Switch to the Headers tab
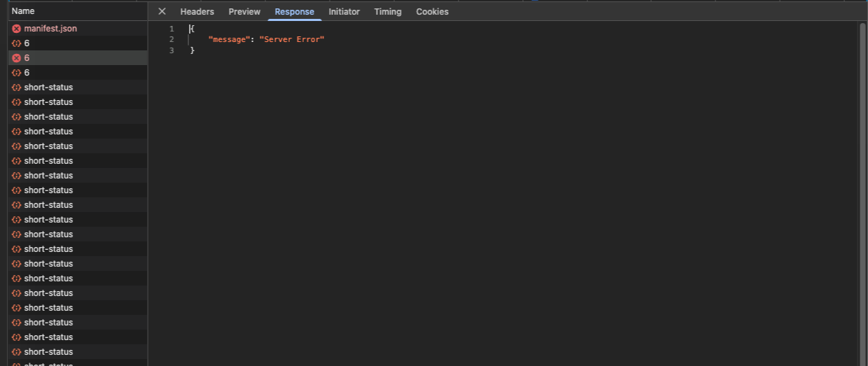The height and width of the screenshot is (366, 868). [197, 12]
